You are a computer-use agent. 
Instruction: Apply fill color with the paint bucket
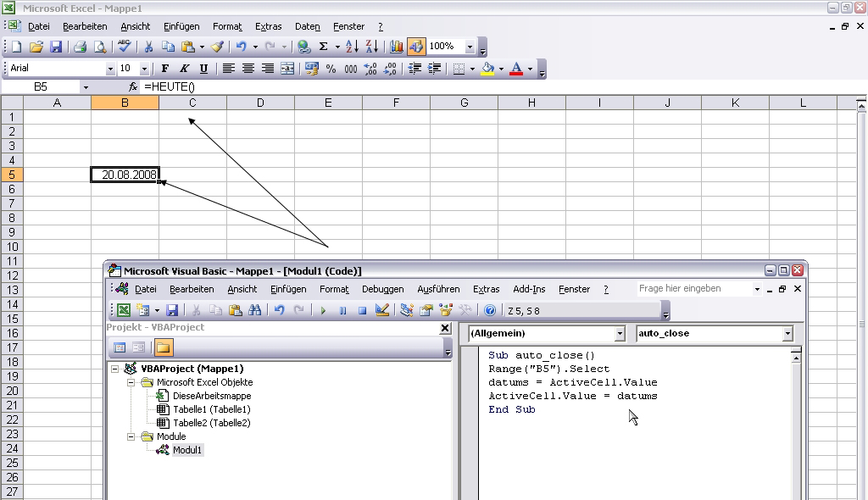point(487,69)
